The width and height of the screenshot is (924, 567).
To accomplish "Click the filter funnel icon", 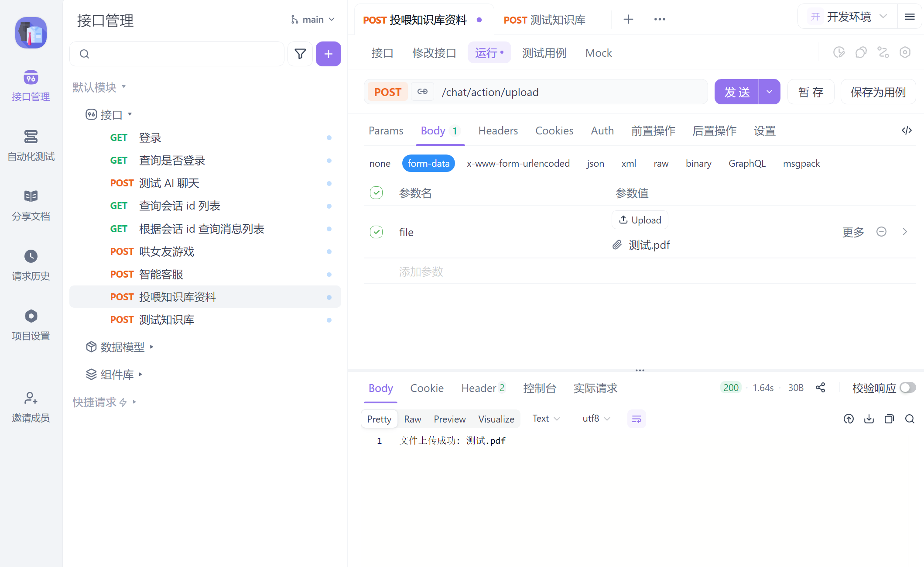I will click(x=300, y=54).
